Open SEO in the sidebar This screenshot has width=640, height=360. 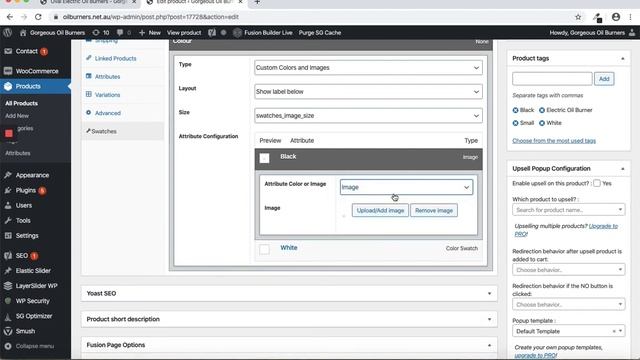pos(22,256)
